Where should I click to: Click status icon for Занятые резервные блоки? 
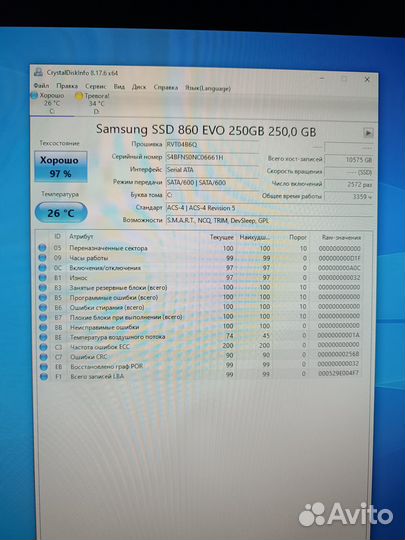pyautogui.click(x=43, y=287)
